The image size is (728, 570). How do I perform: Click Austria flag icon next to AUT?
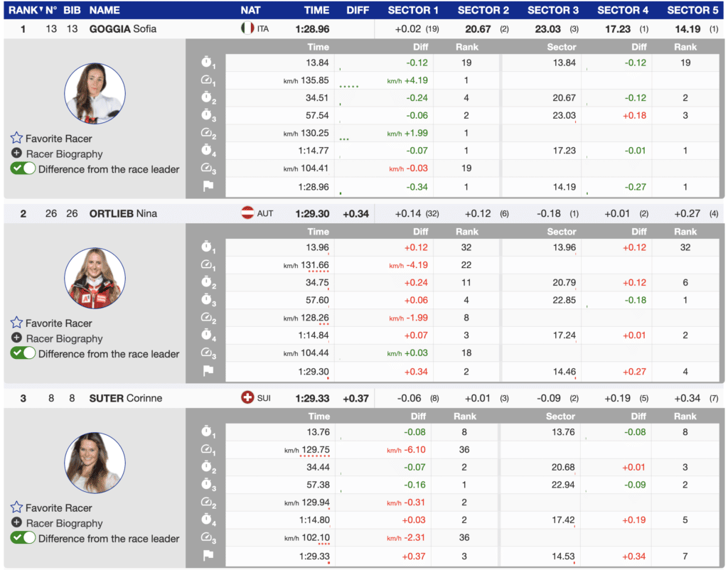click(x=247, y=213)
